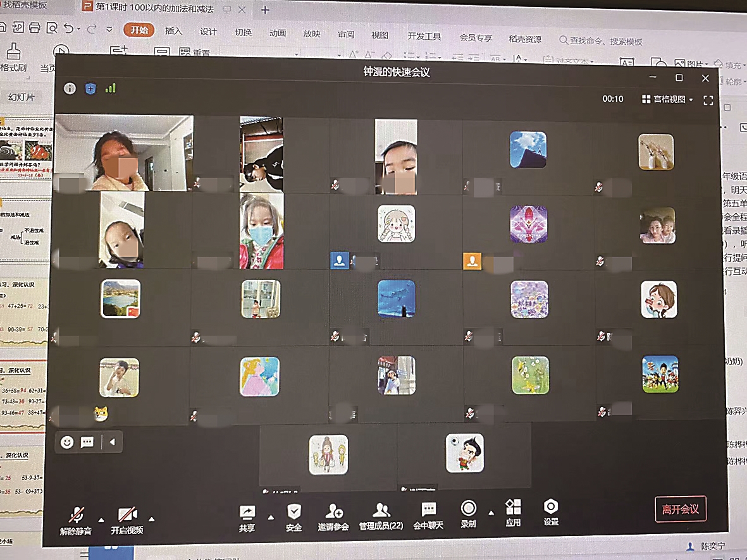Switch to the Animation ribbon tab
This screenshot has height=560, width=747.
coord(278,33)
